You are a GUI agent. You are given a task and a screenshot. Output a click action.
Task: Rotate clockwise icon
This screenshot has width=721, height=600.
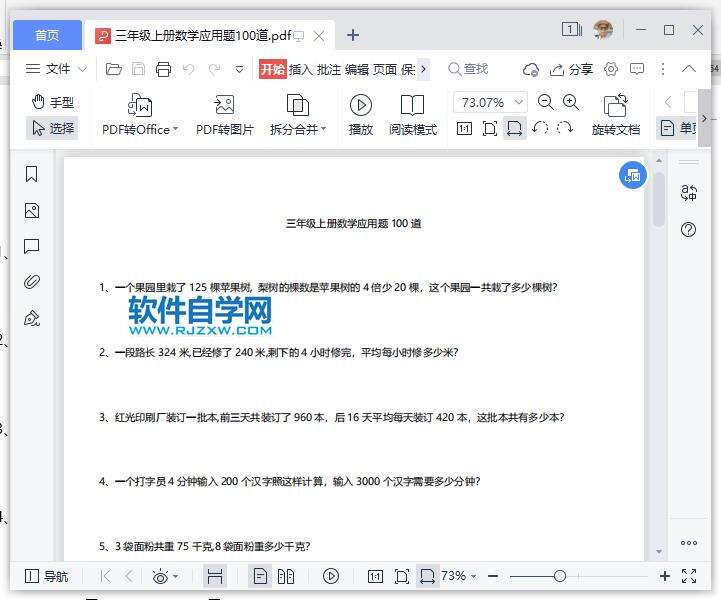pos(565,128)
